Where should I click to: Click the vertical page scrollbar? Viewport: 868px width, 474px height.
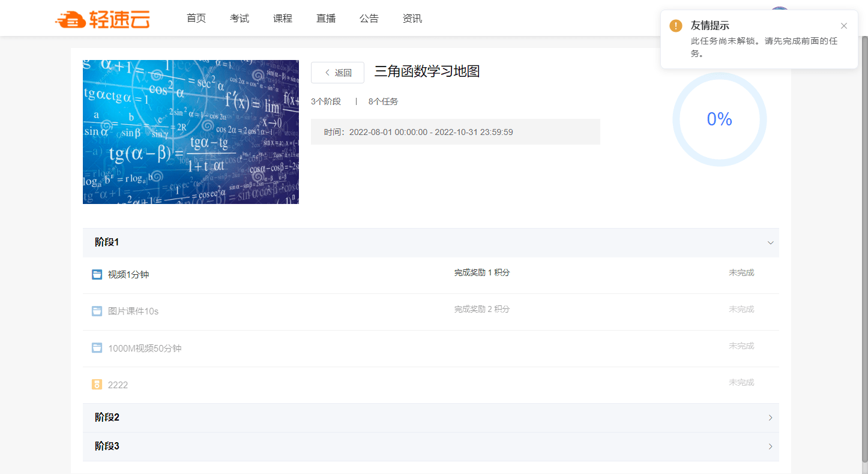(864, 249)
